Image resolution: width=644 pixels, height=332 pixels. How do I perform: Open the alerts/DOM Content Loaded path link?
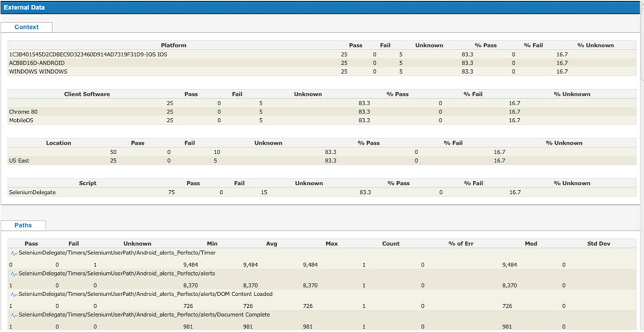(145, 294)
